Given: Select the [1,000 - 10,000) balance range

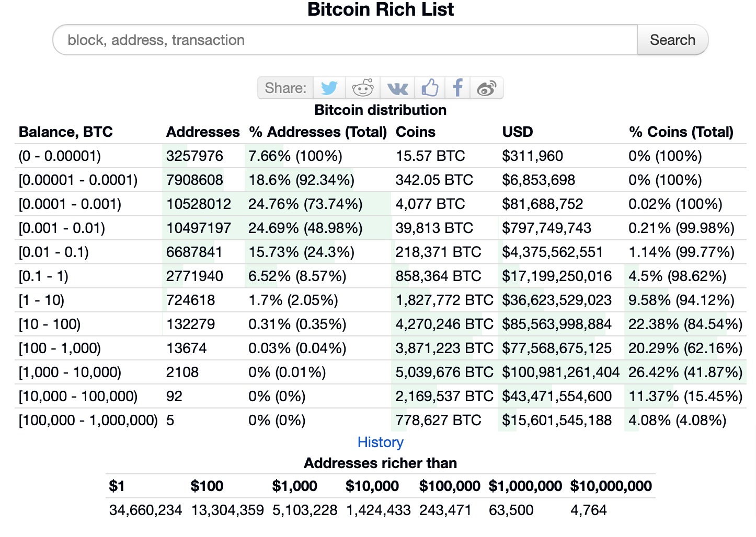Looking at the screenshot, I should click(x=70, y=372).
